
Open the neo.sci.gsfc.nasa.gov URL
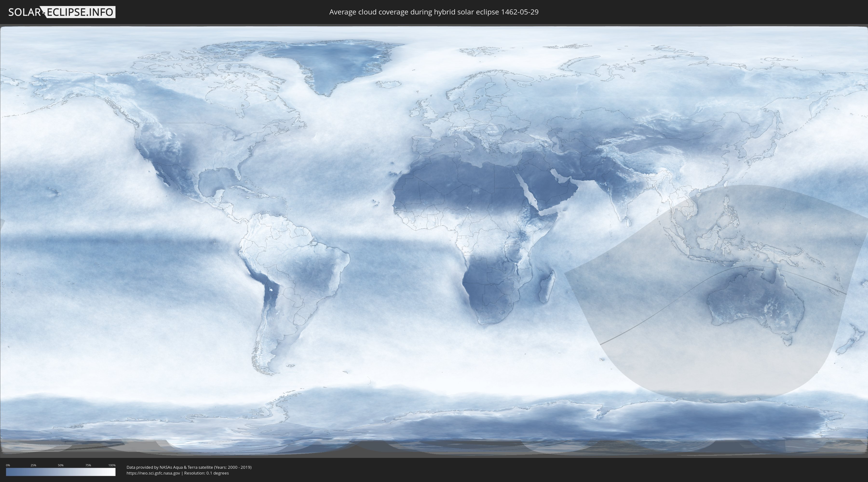[x=153, y=473]
